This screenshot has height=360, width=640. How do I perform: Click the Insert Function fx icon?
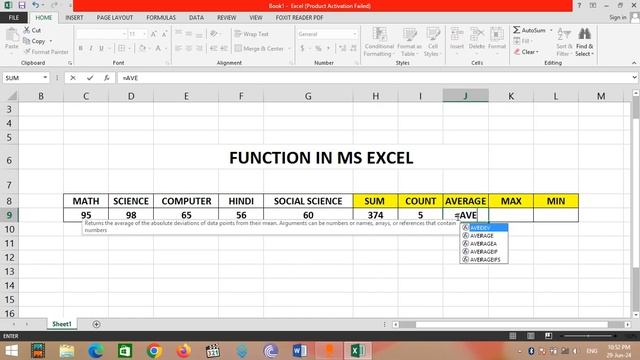click(x=107, y=78)
